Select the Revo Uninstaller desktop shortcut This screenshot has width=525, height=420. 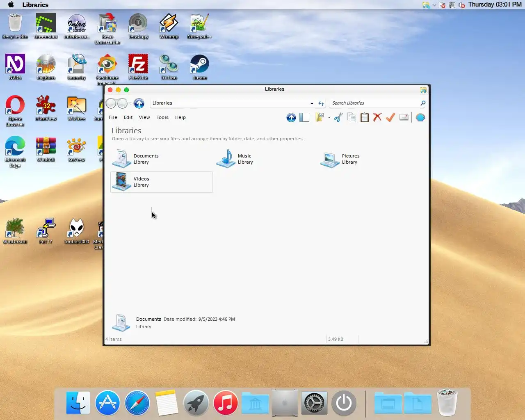(107, 29)
